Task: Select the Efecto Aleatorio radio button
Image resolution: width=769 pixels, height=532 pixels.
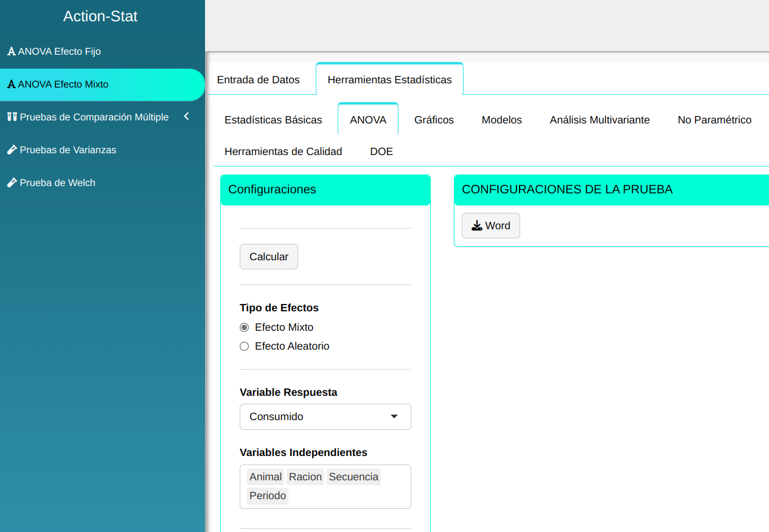Action: point(245,346)
